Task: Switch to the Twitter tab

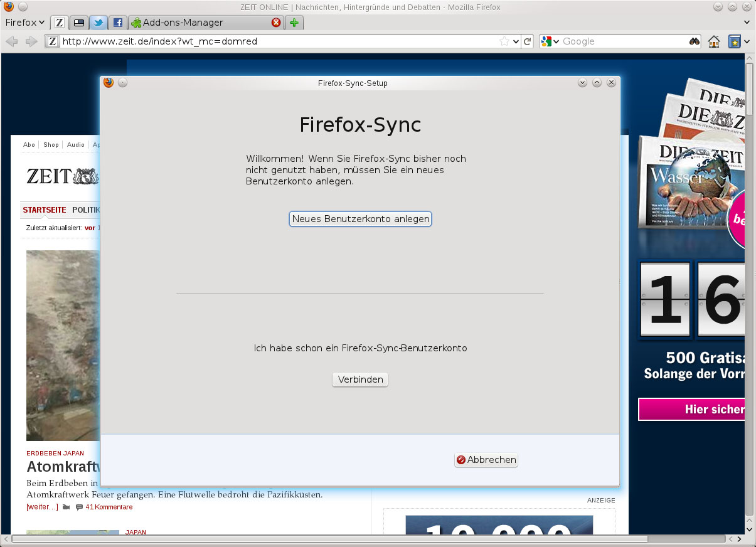Action: pos(98,22)
